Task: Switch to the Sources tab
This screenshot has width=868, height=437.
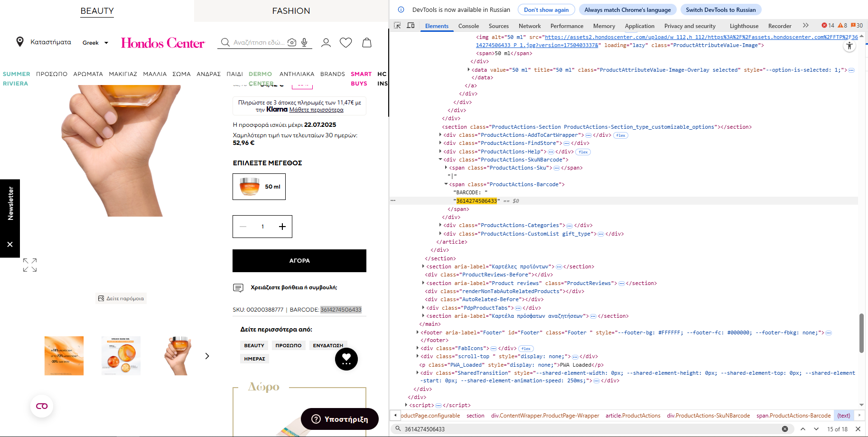Action: (499, 26)
